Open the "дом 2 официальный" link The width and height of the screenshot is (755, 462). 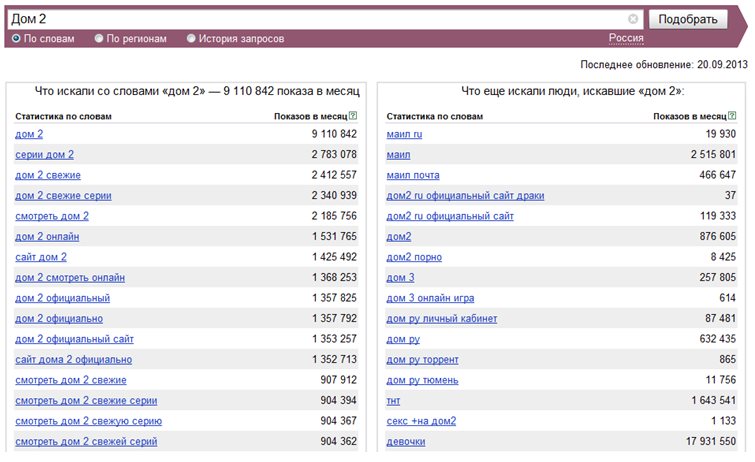click(63, 298)
